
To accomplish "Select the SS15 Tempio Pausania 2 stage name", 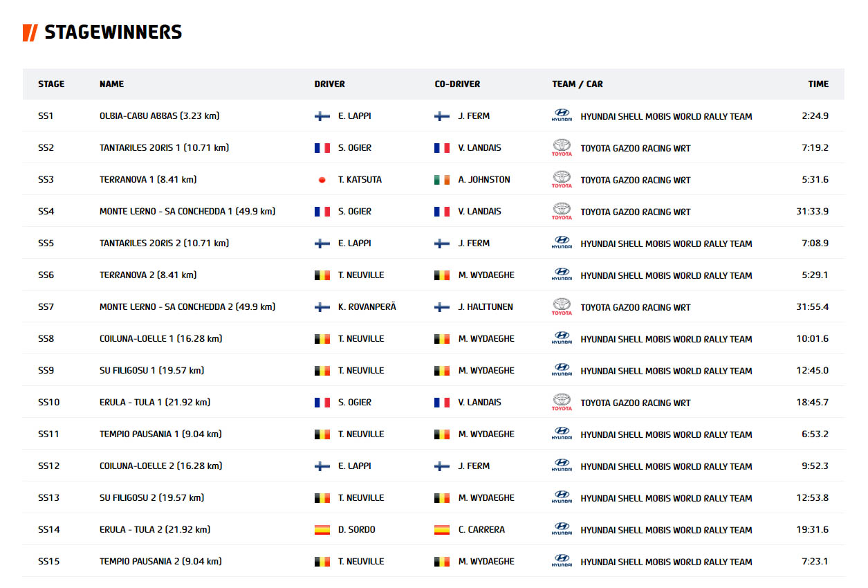I will coord(160,562).
